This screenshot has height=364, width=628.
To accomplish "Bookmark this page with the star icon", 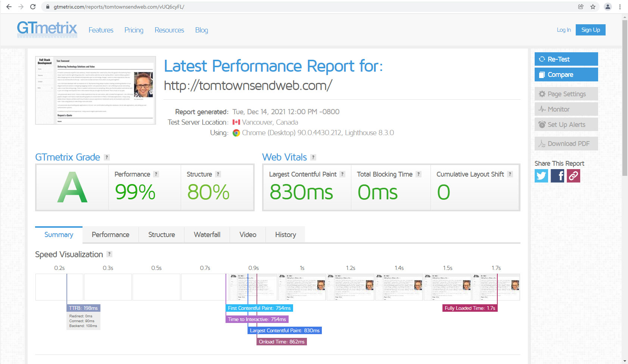I will [593, 7].
